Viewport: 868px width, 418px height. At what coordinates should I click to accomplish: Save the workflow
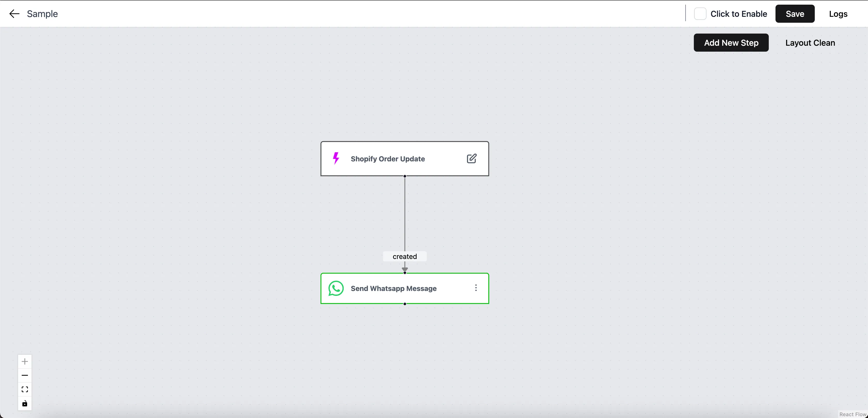click(795, 14)
